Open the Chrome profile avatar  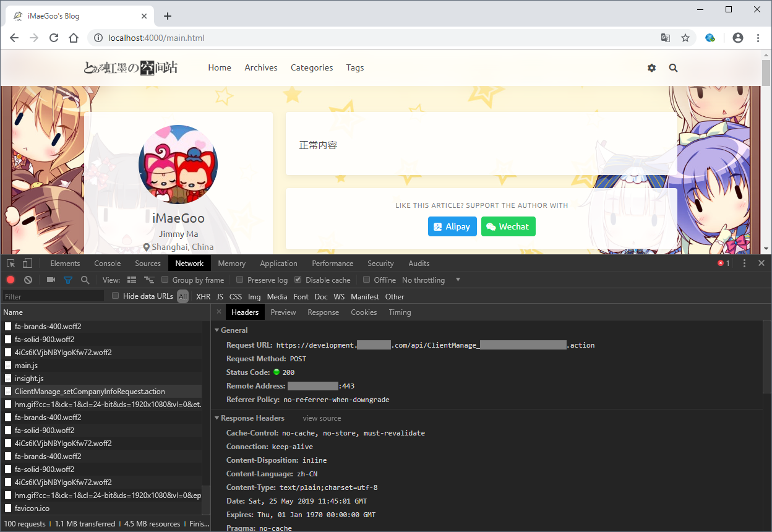[x=737, y=38]
